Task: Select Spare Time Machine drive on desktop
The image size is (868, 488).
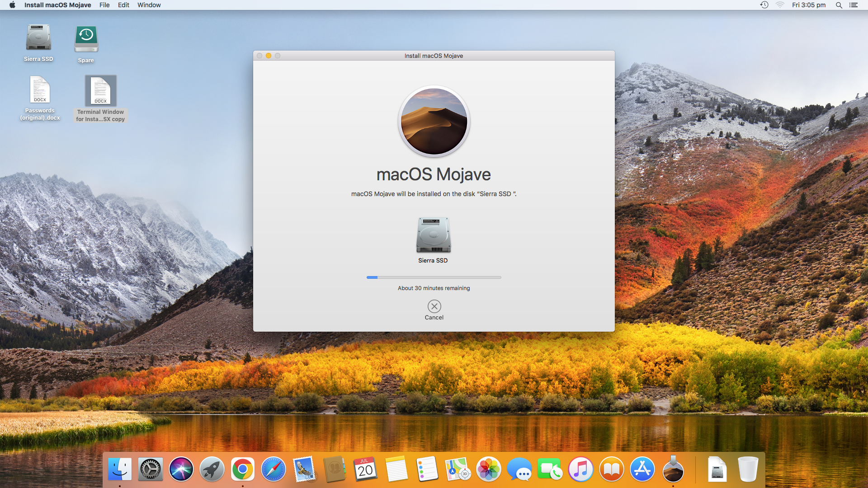Action: click(86, 40)
